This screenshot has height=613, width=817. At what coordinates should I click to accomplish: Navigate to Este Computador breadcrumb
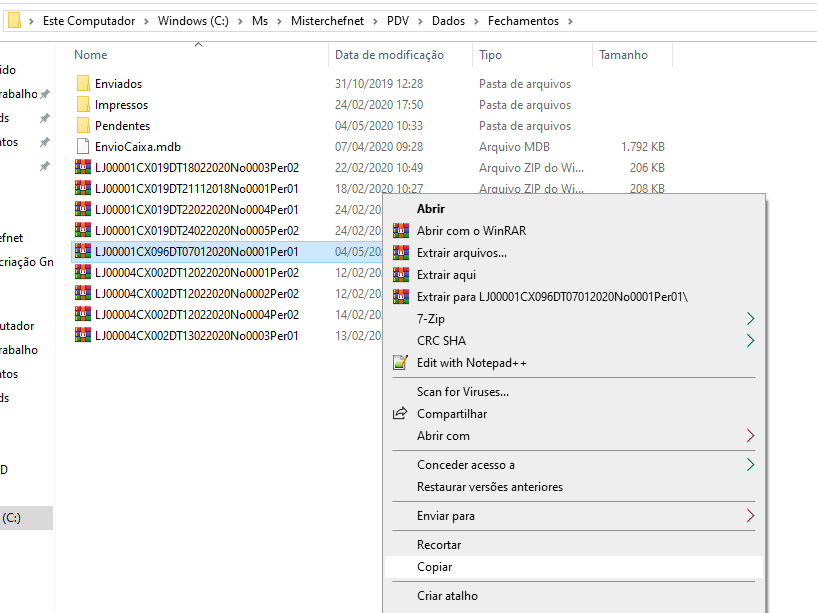point(89,21)
